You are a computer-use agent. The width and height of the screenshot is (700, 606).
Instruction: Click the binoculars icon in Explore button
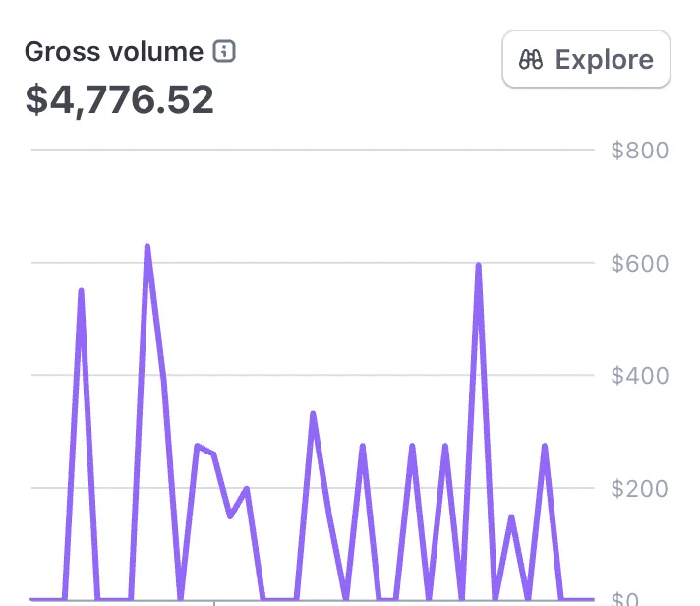coord(532,60)
